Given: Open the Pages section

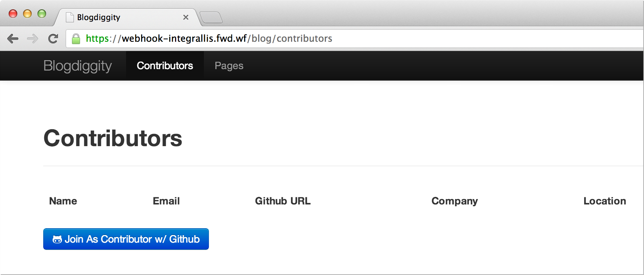Looking at the screenshot, I should pyautogui.click(x=229, y=66).
